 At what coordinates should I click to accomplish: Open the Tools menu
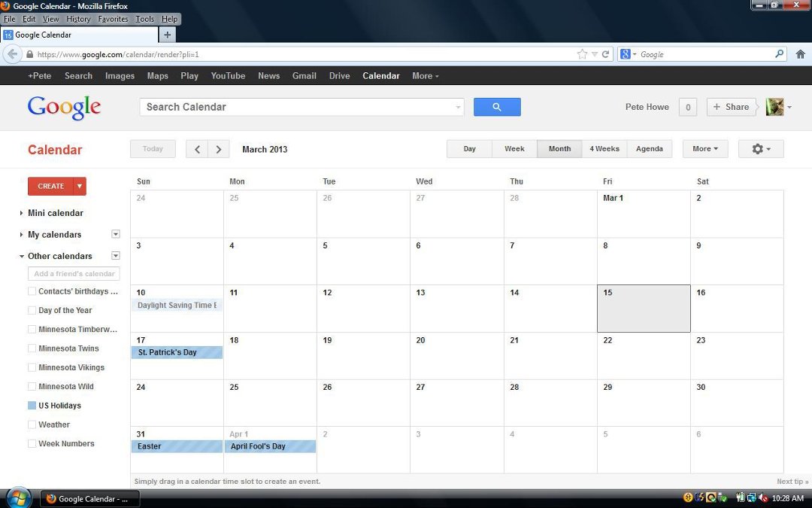pos(144,19)
